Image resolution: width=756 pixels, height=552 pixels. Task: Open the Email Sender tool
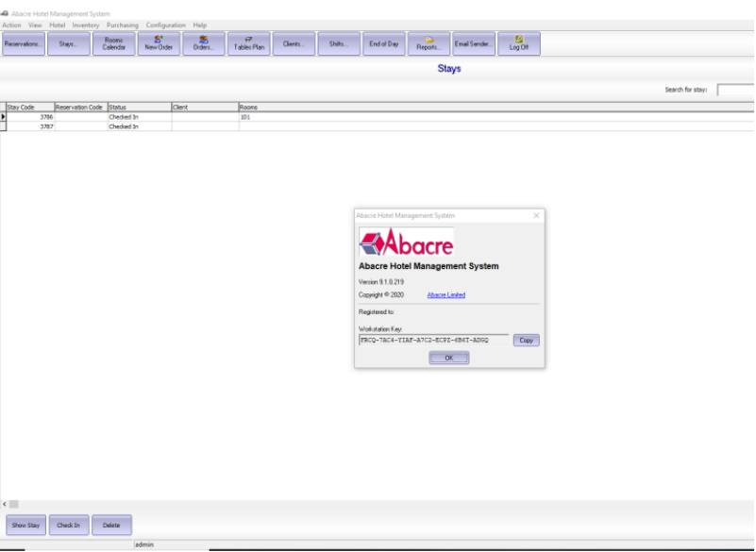pyautogui.click(x=474, y=43)
